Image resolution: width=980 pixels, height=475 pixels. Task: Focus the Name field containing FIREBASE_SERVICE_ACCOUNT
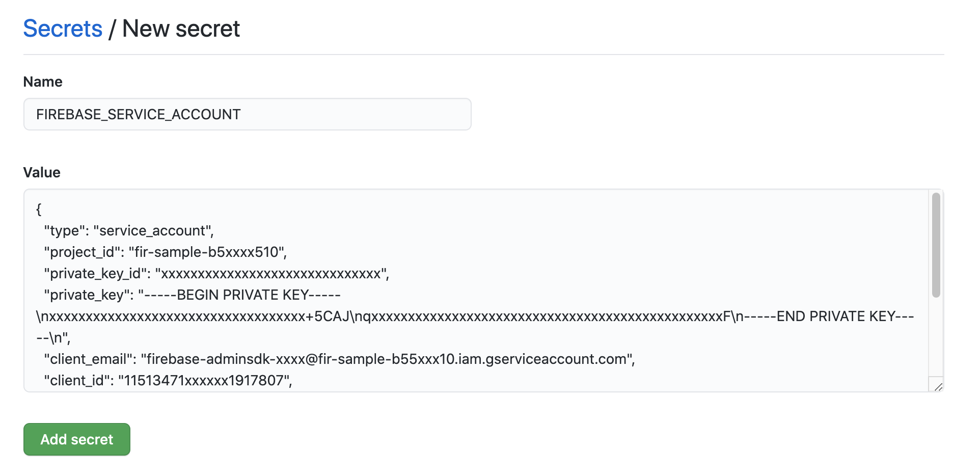(247, 114)
